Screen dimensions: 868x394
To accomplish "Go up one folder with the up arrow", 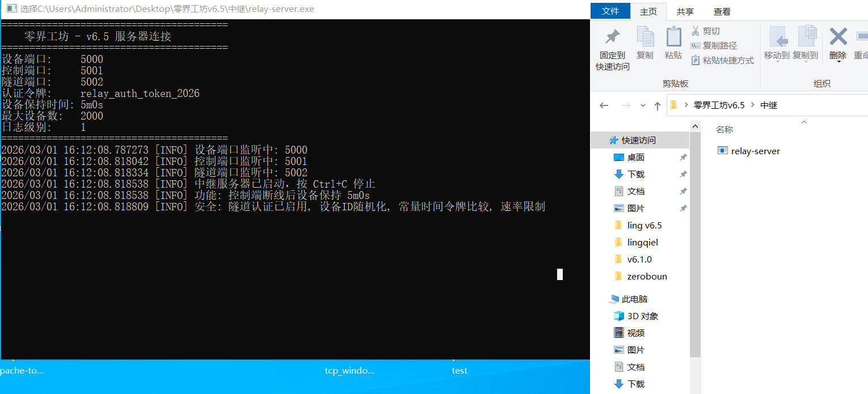I will [658, 105].
